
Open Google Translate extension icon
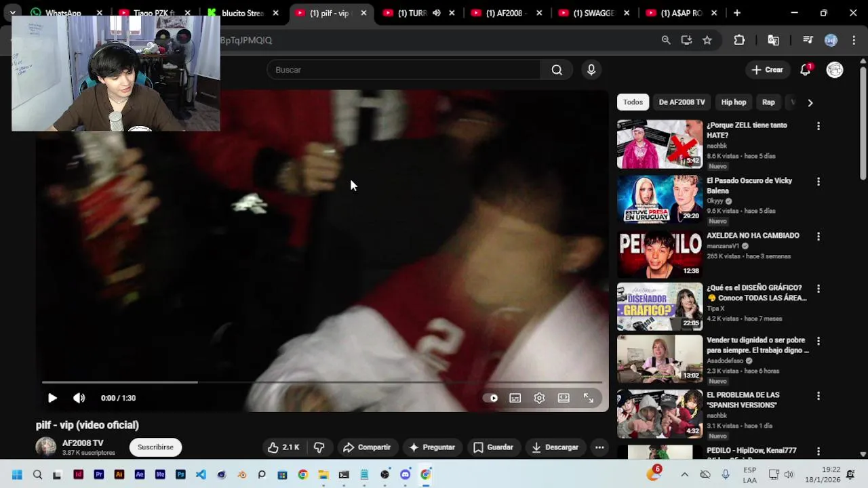(x=773, y=40)
